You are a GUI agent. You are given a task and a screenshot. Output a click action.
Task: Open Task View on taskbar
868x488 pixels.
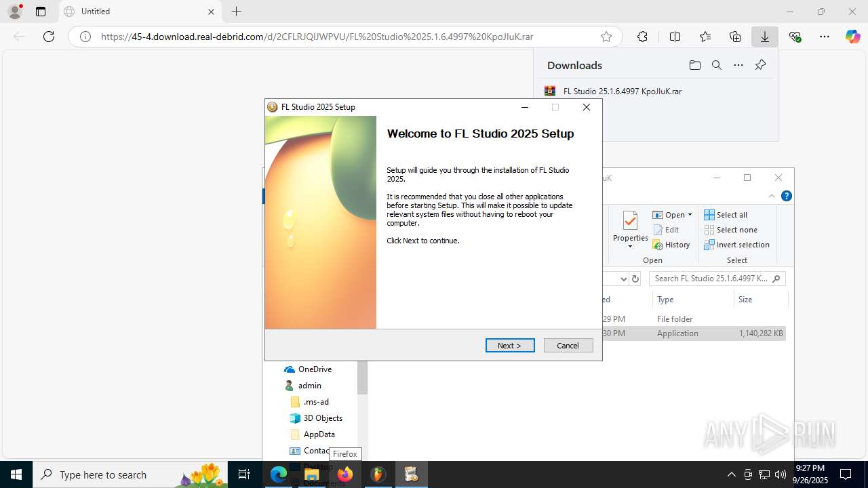[x=245, y=474]
